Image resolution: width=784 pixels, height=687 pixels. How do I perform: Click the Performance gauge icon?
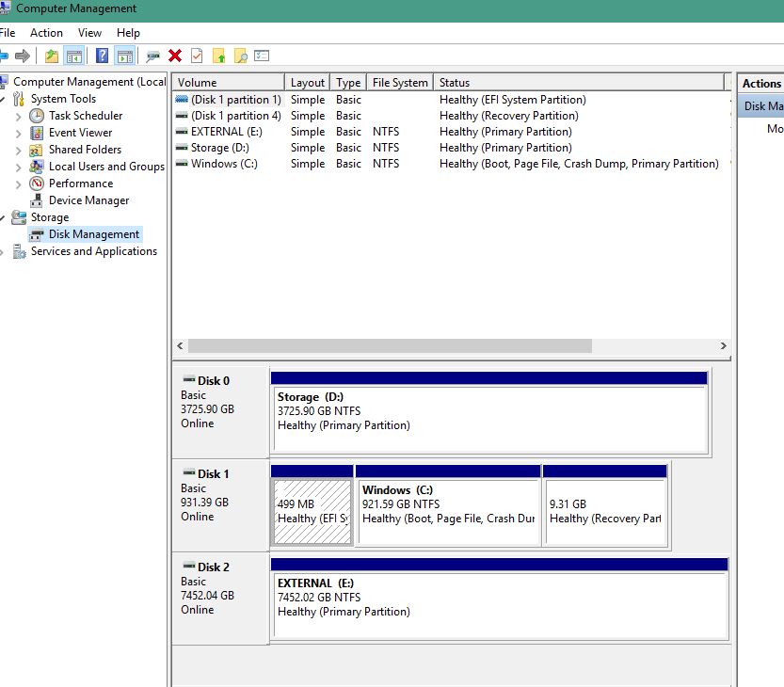click(x=37, y=184)
